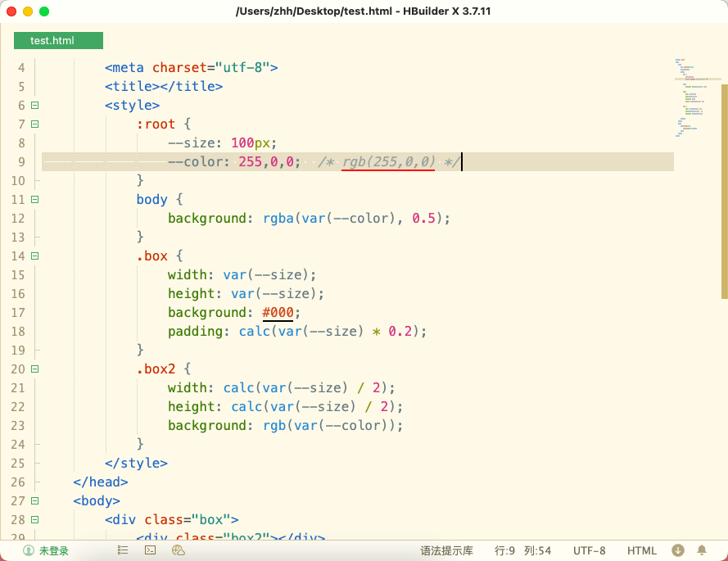Image resolution: width=728 pixels, height=561 pixels.
Task: Open the 语法提示库 syntax hint library
Action: pyautogui.click(x=446, y=551)
